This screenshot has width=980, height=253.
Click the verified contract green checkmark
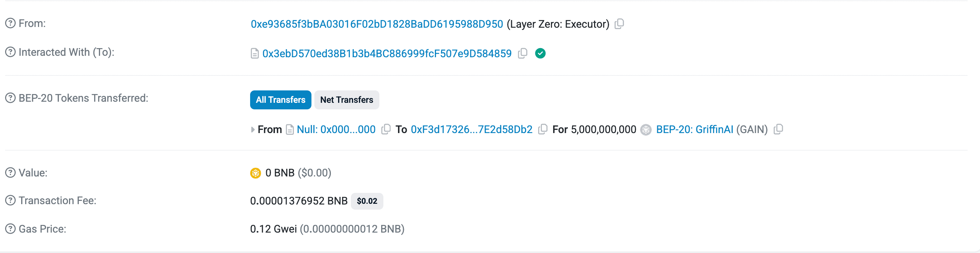(541, 53)
